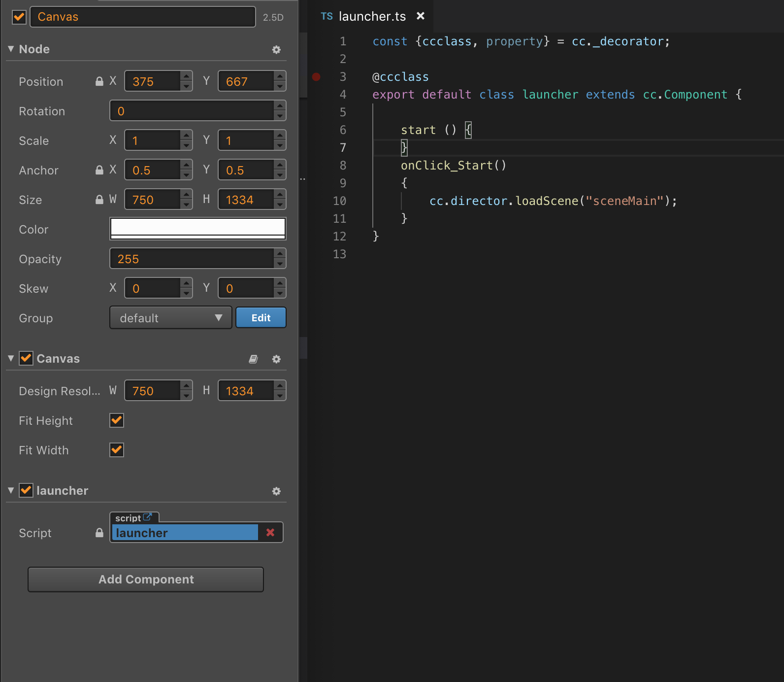Open the launcher component gear menu

pyautogui.click(x=276, y=491)
